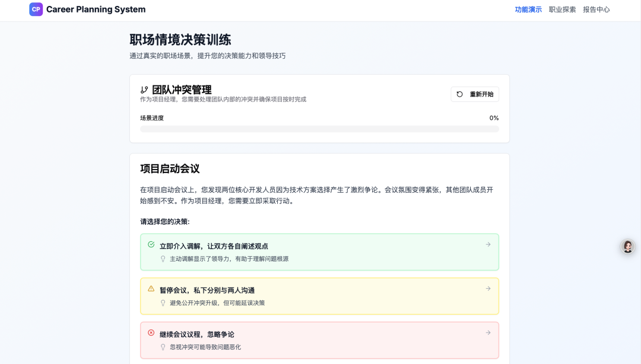Click arrow on the green option card
This screenshot has width=641, height=364.
click(488, 244)
